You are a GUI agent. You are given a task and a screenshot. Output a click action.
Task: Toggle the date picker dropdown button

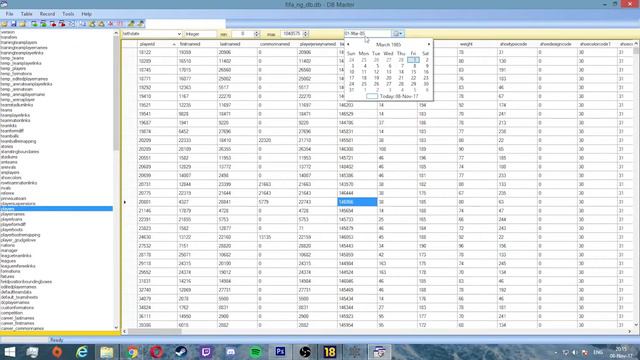pos(398,33)
